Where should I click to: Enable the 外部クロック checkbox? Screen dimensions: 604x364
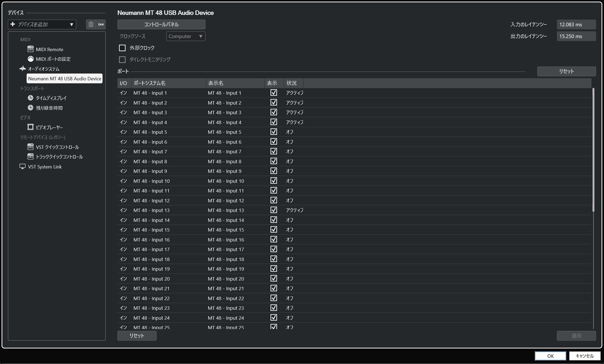tap(122, 48)
